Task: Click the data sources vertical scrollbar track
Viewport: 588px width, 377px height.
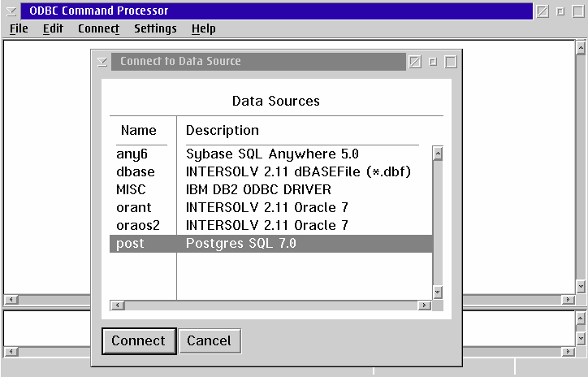Action: click(438, 223)
